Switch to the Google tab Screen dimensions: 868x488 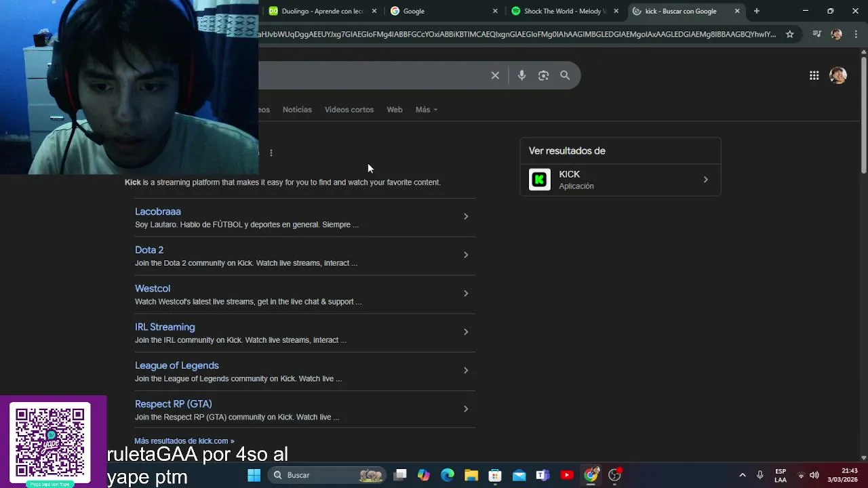pyautogui.click(x=444, y=11)
